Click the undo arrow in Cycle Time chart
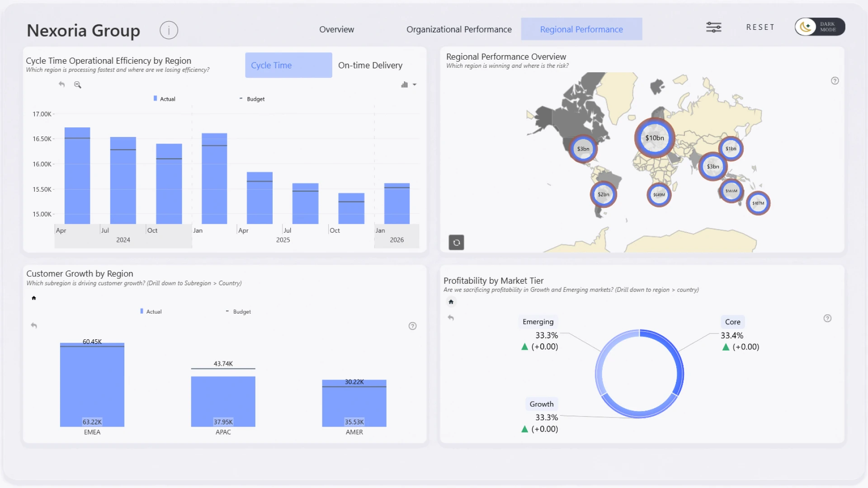The width and height of the screenshot is (868, 488). click(62, 84)
